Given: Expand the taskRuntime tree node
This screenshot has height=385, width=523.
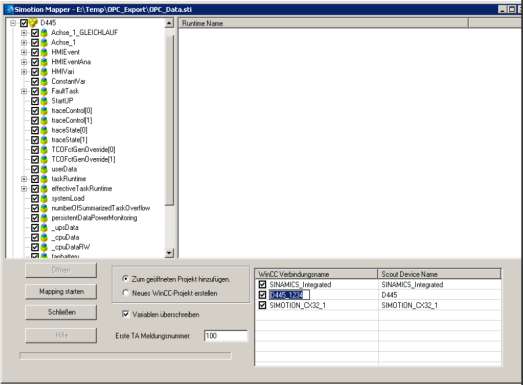Looking at the screenshot, I should pyautogui.click(x=24, y=179).
